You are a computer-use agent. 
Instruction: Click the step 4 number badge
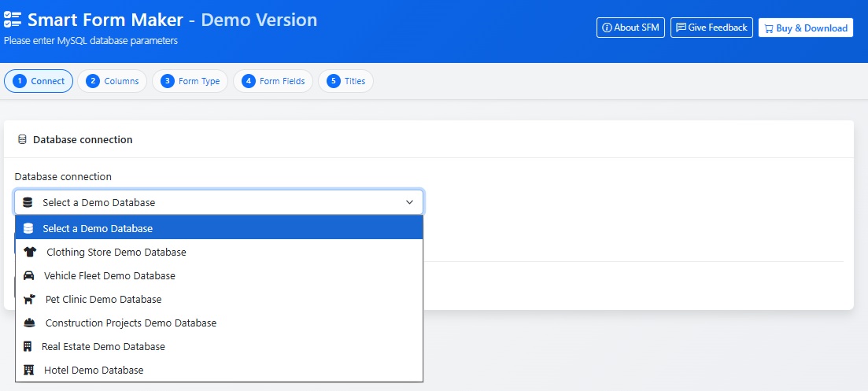coord(248,81)
